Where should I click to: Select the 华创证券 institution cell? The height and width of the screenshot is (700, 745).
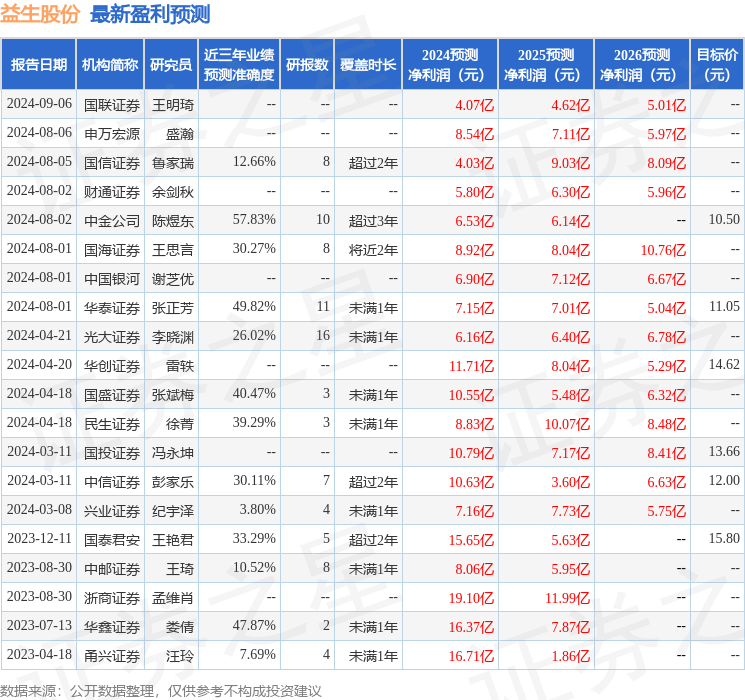tap(112, 366)
